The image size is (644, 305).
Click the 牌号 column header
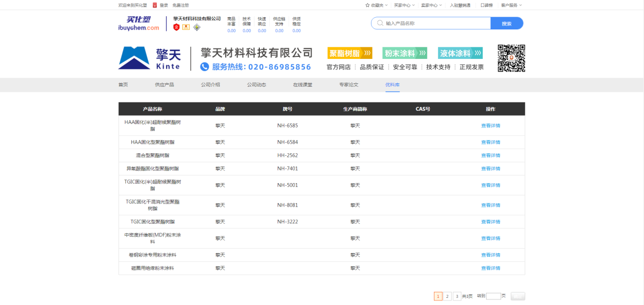[x=288, y=109]
